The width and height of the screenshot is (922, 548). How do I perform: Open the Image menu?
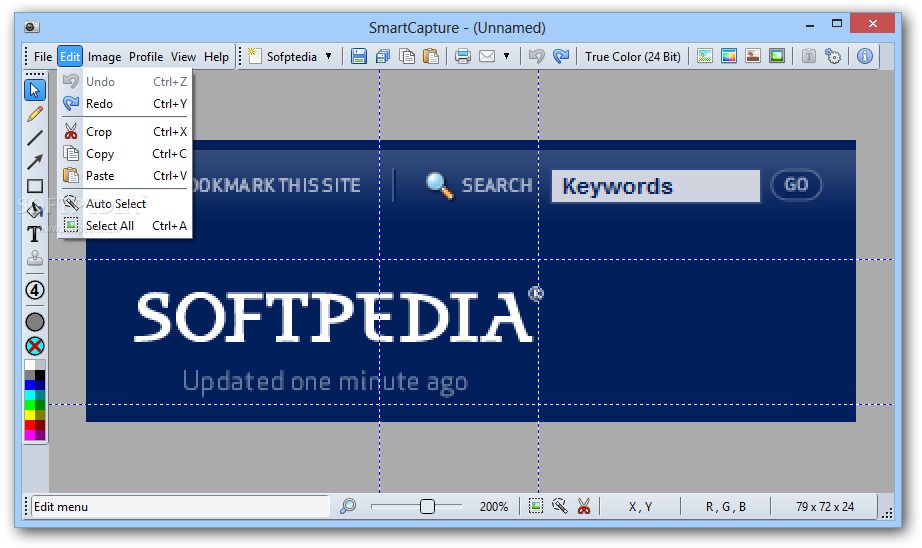point(104,56)
